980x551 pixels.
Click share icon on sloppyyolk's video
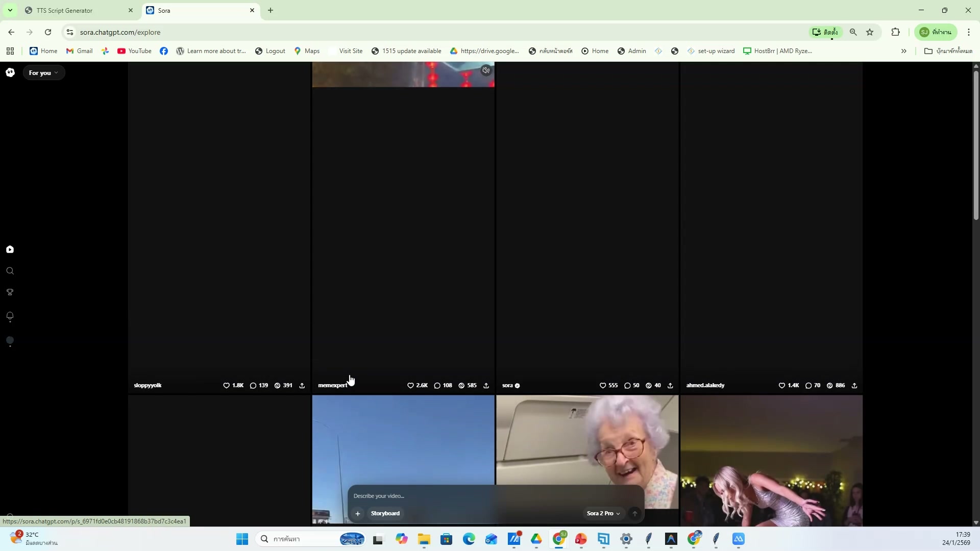tap(302, 386)
